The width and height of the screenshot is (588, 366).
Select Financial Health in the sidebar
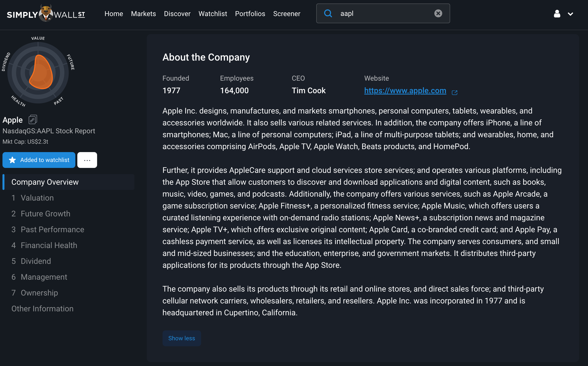click(49, 245)
